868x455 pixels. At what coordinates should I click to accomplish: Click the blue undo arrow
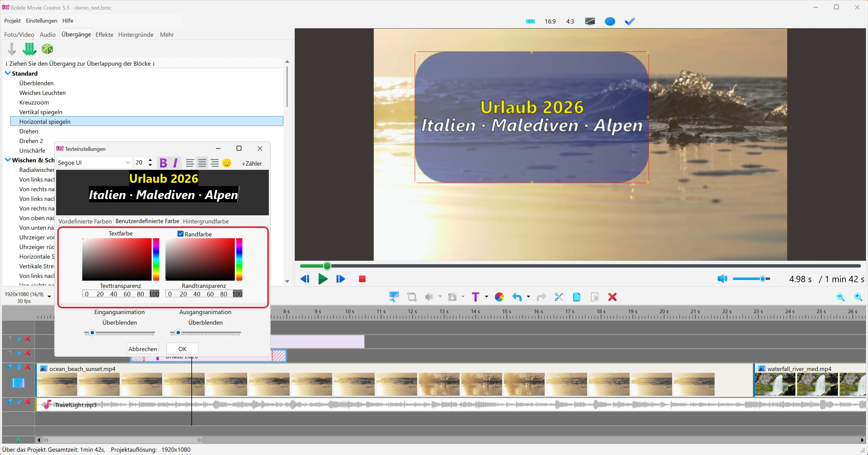[517, 297]
